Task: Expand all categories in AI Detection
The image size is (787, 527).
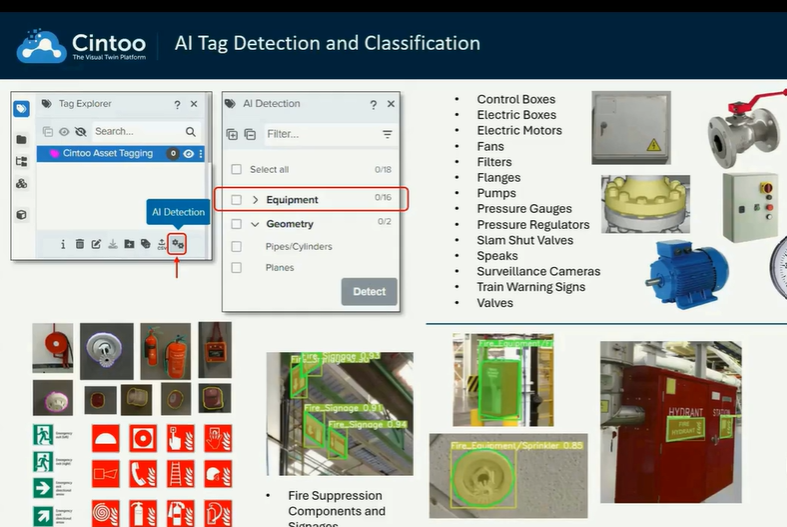Action: click(232, 135)
